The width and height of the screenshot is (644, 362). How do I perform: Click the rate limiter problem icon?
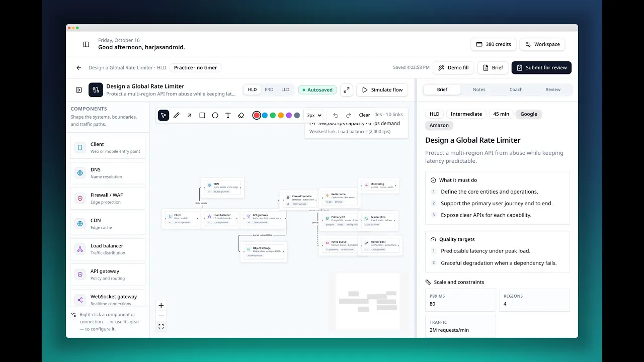(96, 90)
